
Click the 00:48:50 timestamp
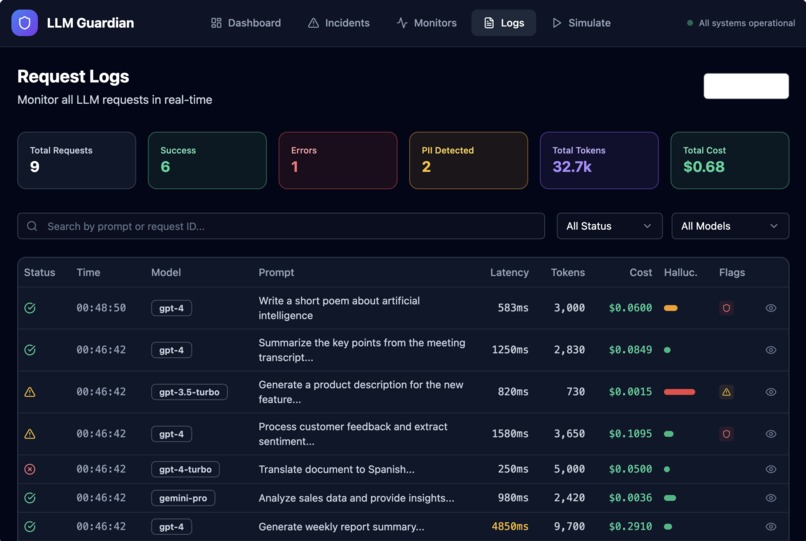click(101, 308)
